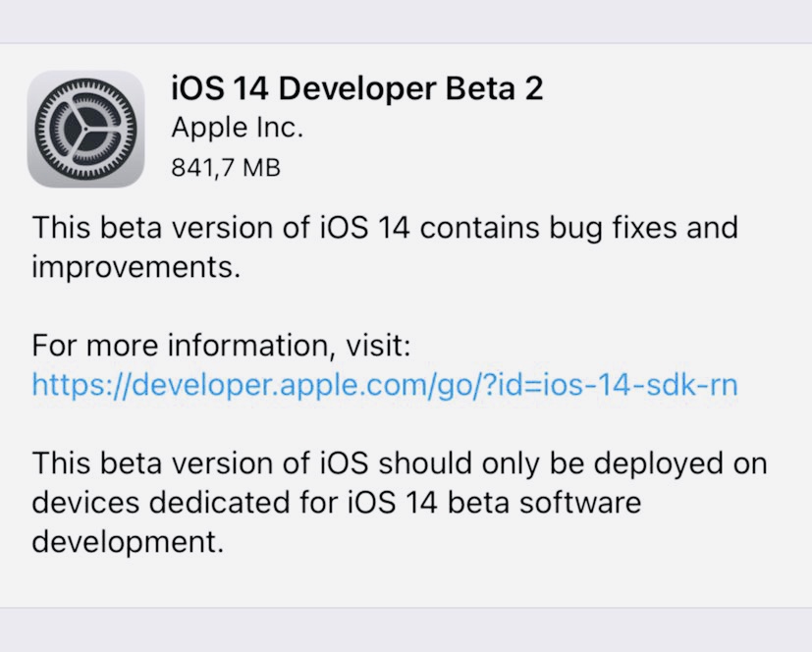This screenshot has height=652, width=812.
Task: Click the "Apple Inc." publisher name
Action: [237, 129]
